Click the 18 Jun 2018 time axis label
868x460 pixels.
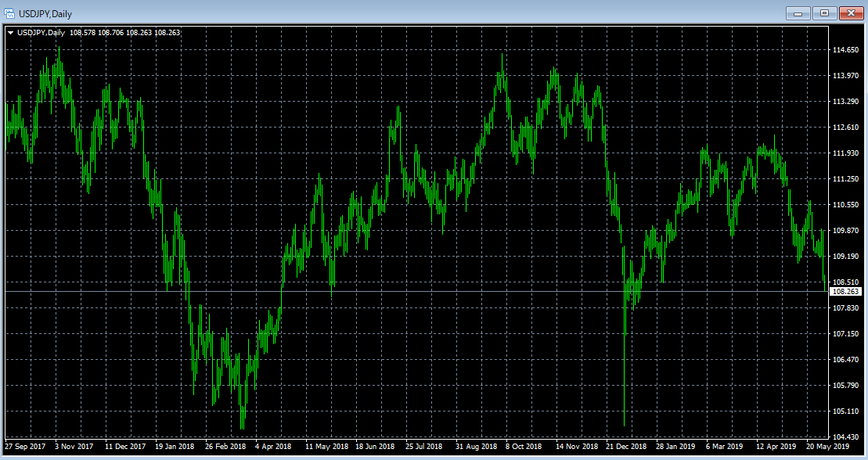375,446
